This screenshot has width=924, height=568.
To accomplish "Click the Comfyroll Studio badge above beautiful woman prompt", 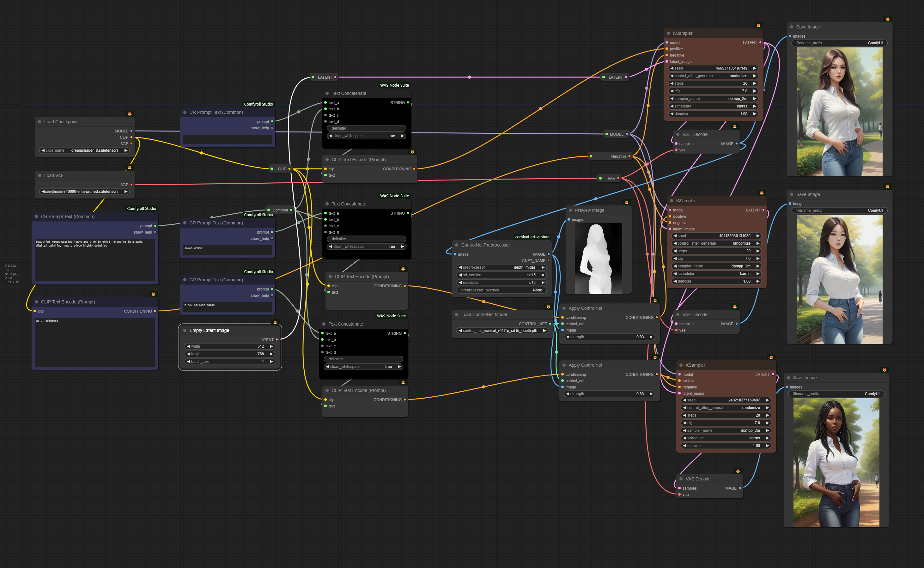I will (142, 209).
